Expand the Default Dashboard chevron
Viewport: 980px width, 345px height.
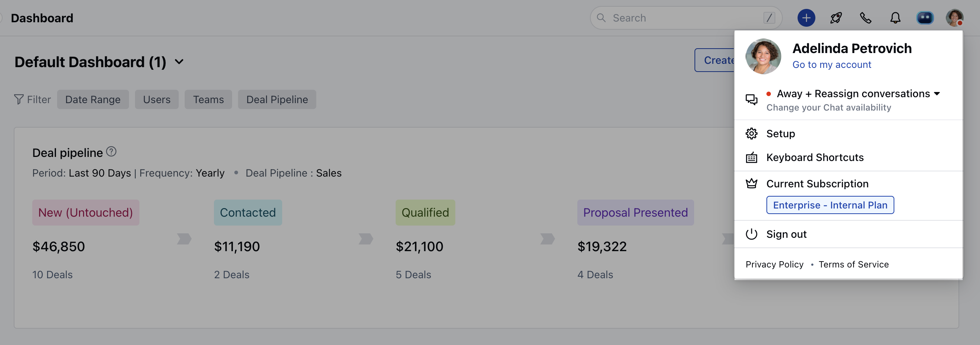coord(179,62)
